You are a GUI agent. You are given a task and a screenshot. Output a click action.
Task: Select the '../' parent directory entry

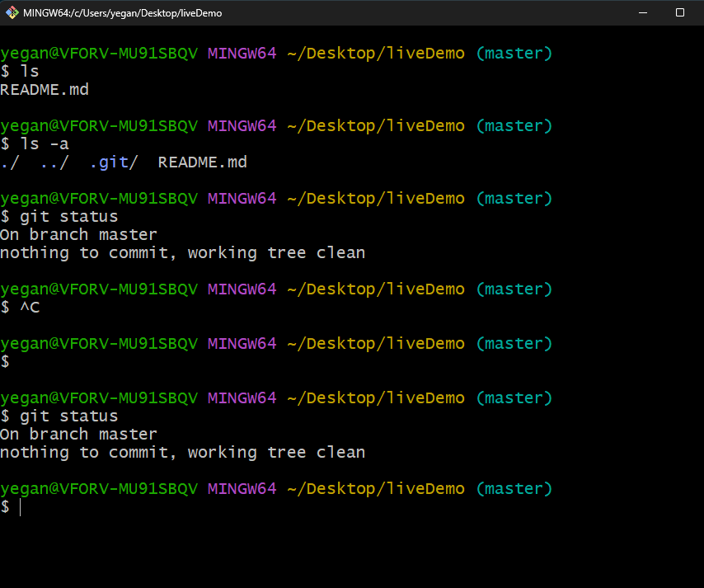[x=54, y=162]
